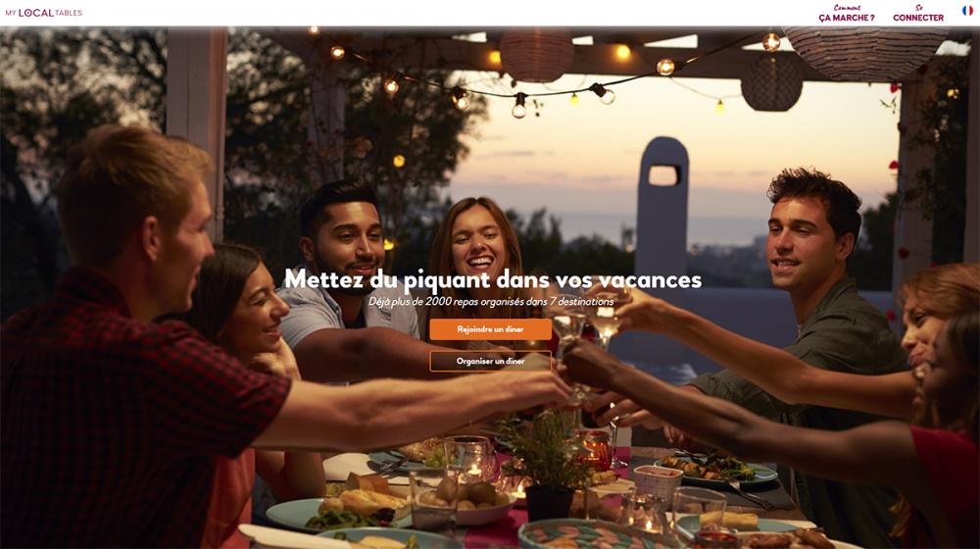Click the orange "Rejoindre un dîner" button
The width and height of the screenshot is (980, 549).
pos(491,328)
